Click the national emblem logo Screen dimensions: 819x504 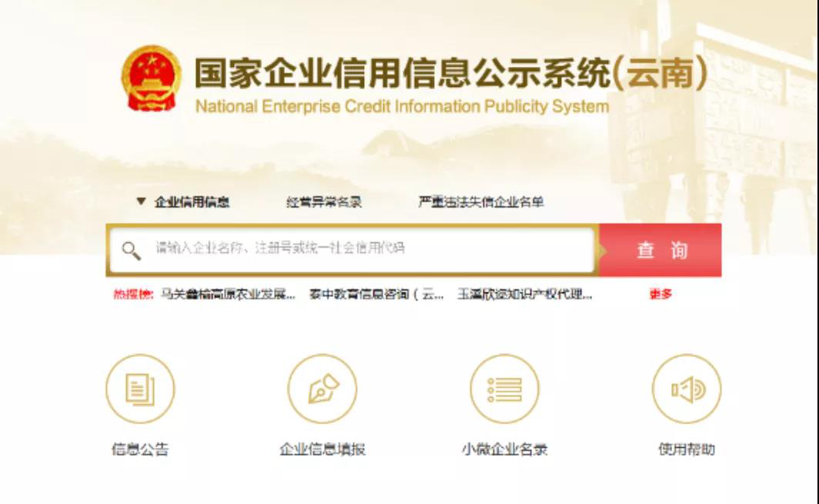(x=152, y=78)
